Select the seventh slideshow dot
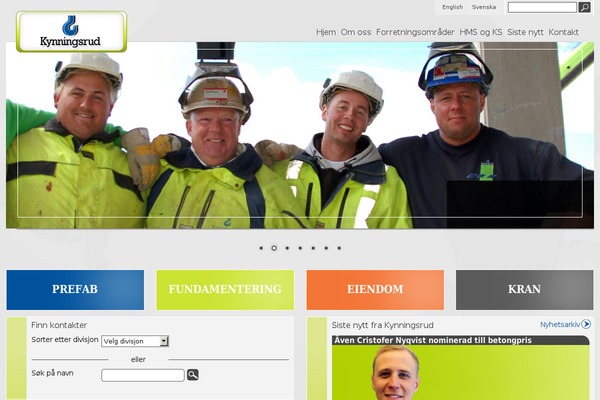This screenshot has width=600, height=400. click(x=339, y=248)
